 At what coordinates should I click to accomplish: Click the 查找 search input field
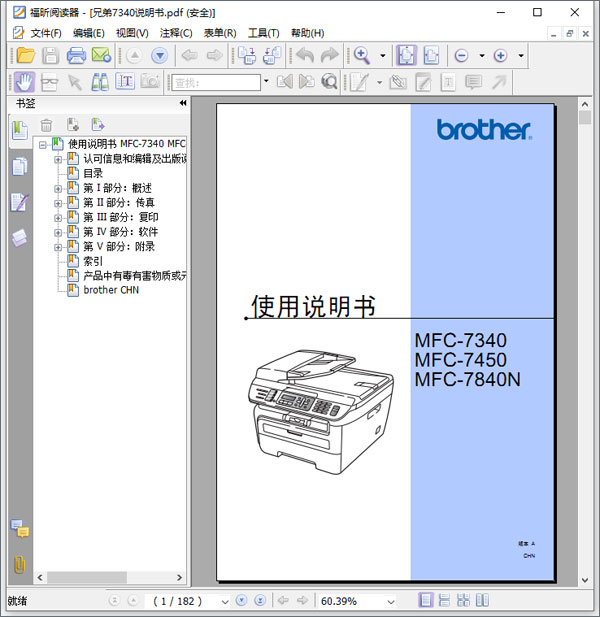216,83
